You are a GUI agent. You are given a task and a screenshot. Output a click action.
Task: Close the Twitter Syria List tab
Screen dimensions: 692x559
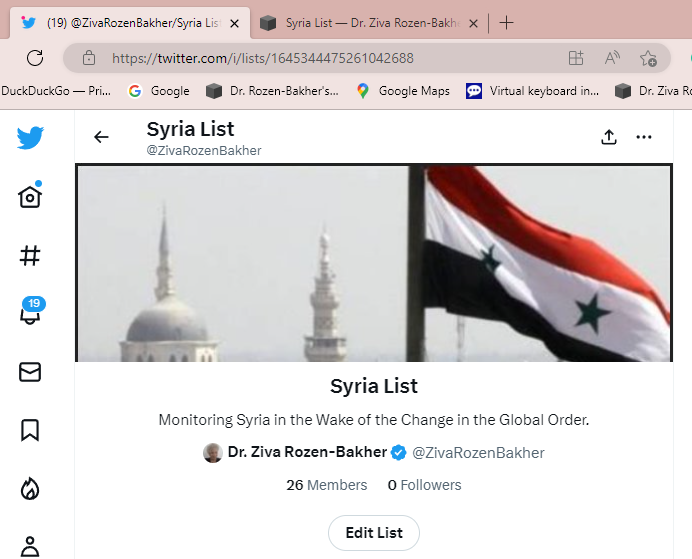click(234, 23)
